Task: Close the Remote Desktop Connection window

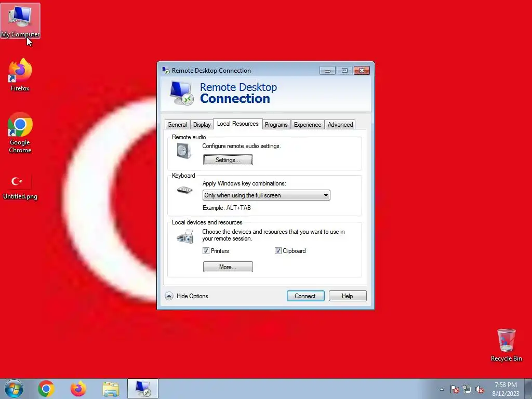Action: coord(362,70)
